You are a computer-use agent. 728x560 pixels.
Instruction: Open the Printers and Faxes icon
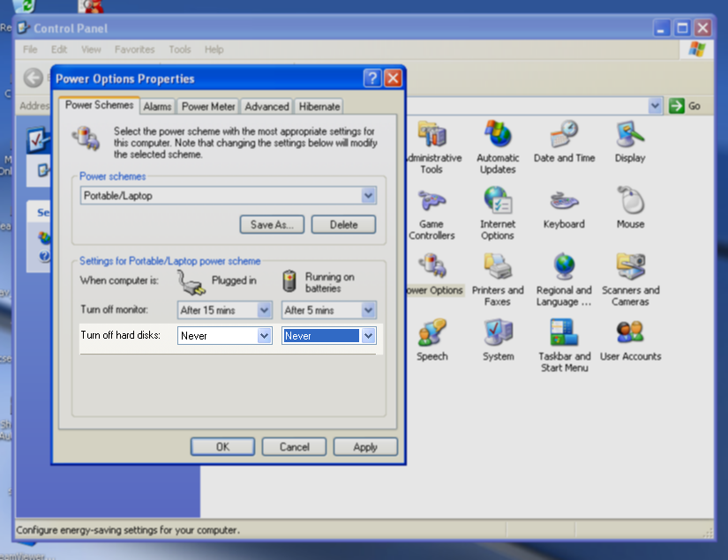(498, 280)
